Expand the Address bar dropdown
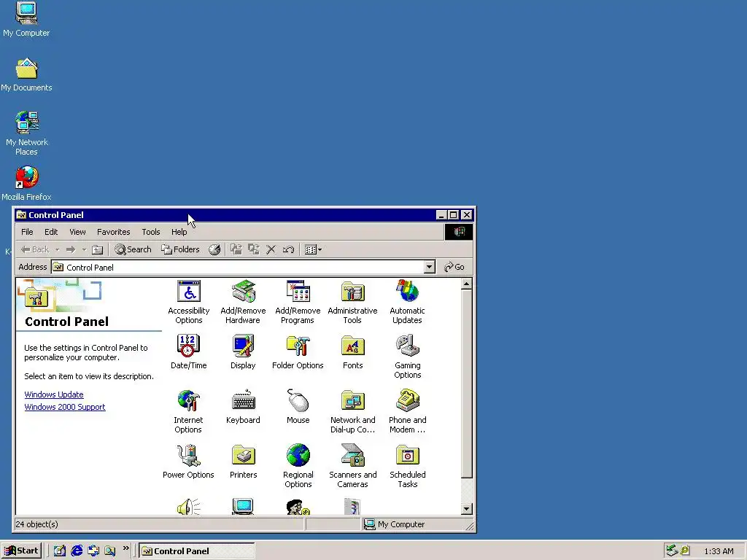Image resolution: width=747 pixels, height=560 pixels. 429,267
